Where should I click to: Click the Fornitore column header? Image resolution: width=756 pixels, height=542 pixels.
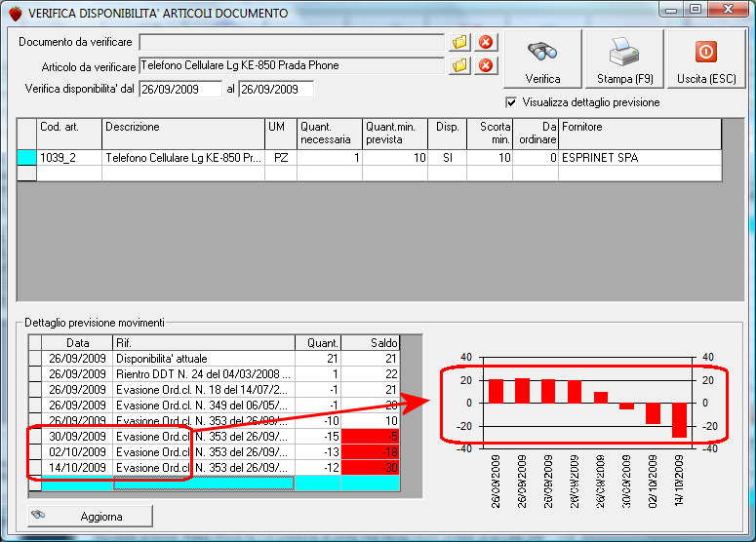pyautogui.click(x=640, y=134)
